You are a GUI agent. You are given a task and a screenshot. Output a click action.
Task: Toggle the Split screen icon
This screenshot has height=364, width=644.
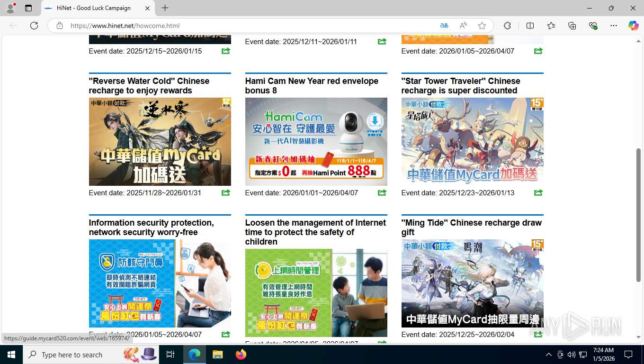click(x=530, y=26)
